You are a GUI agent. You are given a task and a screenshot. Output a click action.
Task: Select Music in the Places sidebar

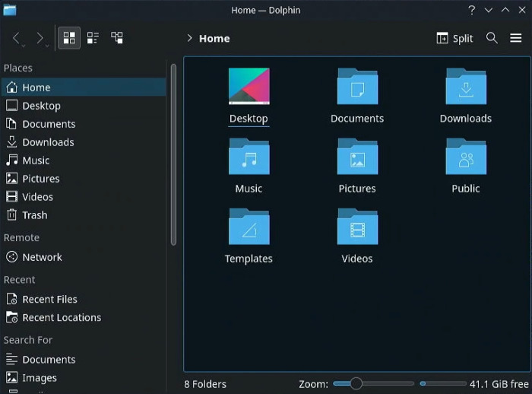pyautogui.click(x=84, y=160)
